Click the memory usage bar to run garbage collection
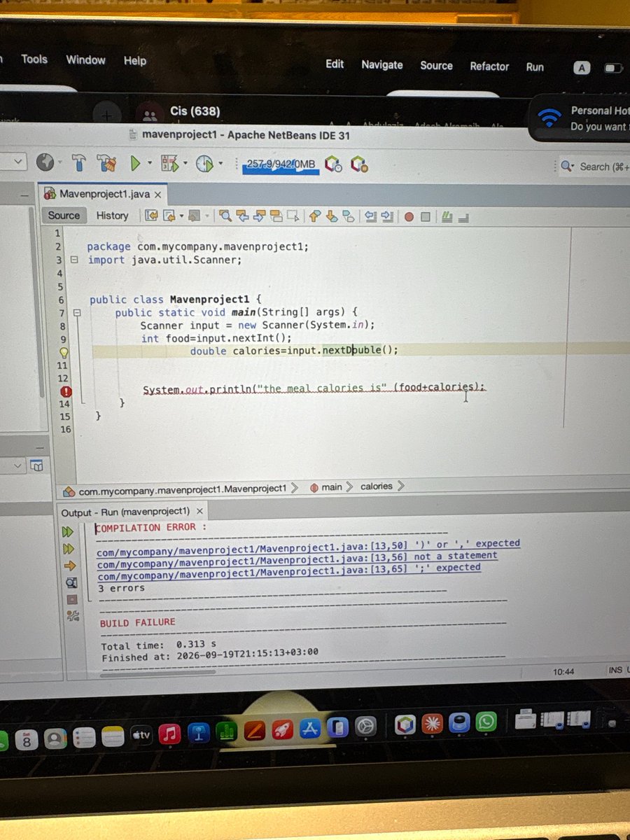 (281, 165)
